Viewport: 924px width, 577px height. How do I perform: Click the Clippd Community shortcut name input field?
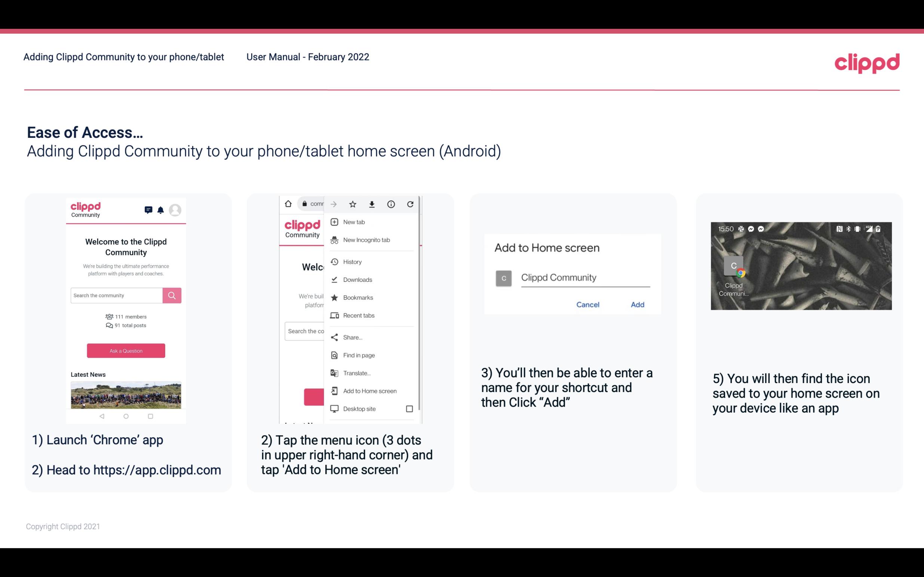(x=584, y=277)
